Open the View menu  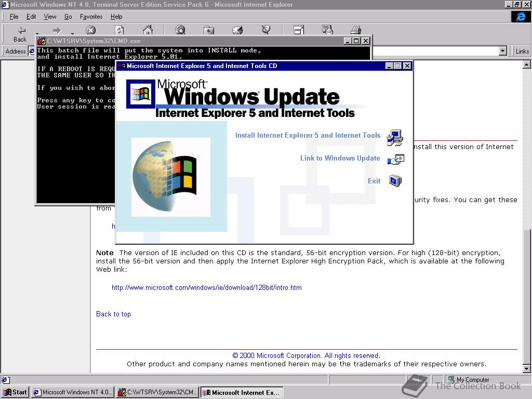click(50, 17)
